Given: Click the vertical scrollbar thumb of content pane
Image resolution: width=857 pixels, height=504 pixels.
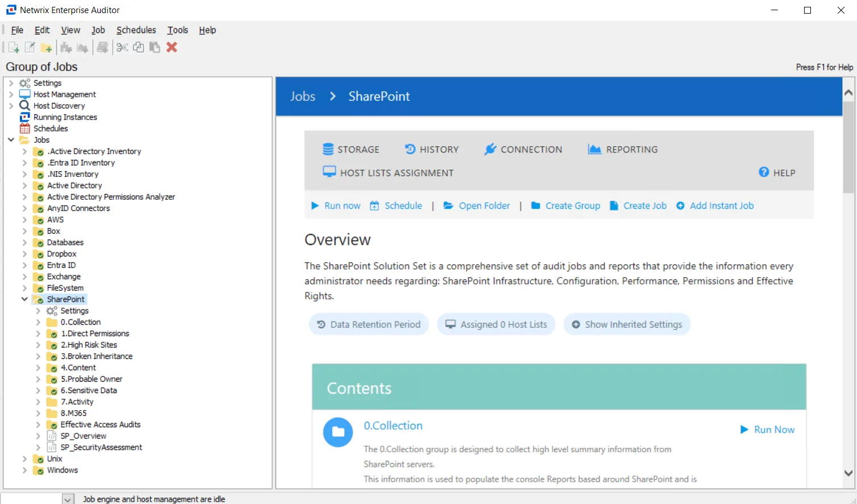Looking at the screenshot, I should (848, 147).
